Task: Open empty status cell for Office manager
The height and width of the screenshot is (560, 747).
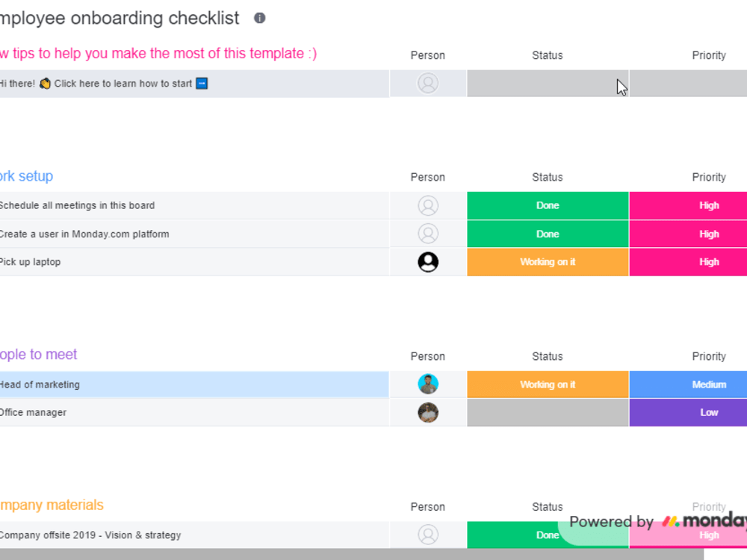Action: tap(548, 412)
